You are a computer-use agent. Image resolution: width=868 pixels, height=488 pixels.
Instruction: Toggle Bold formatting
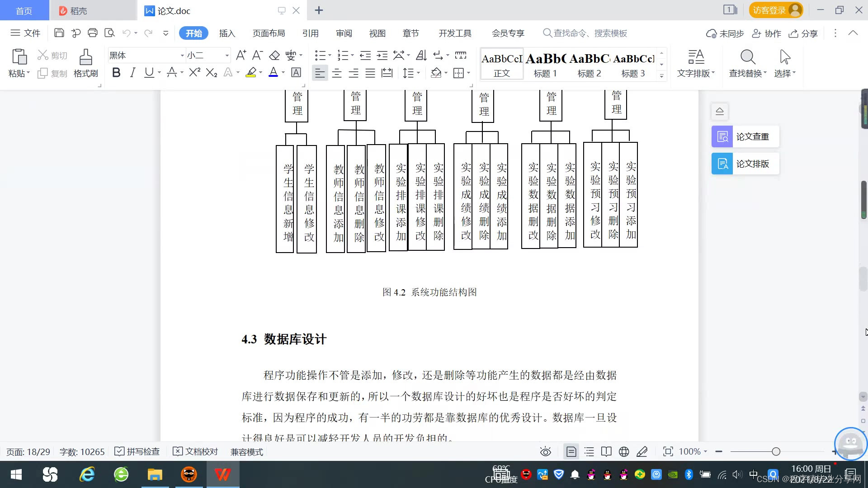click(116, 73)
